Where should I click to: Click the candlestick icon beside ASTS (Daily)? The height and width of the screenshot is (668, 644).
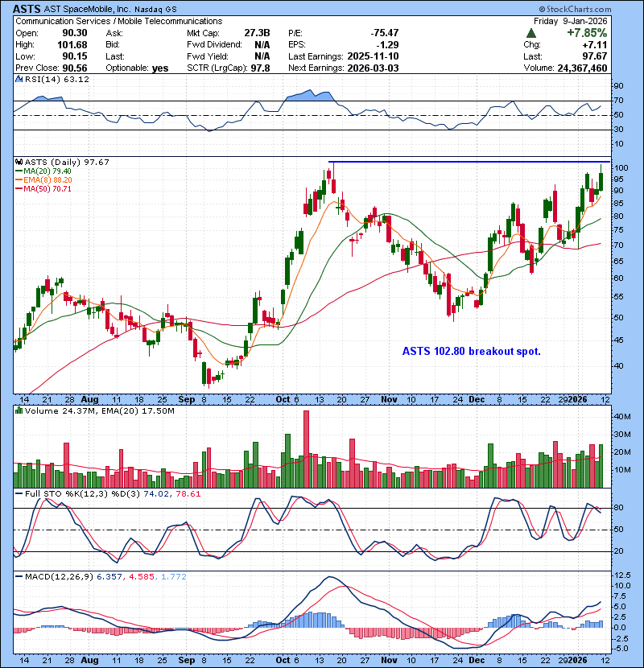pyautogui.click(x=19, y=162)
